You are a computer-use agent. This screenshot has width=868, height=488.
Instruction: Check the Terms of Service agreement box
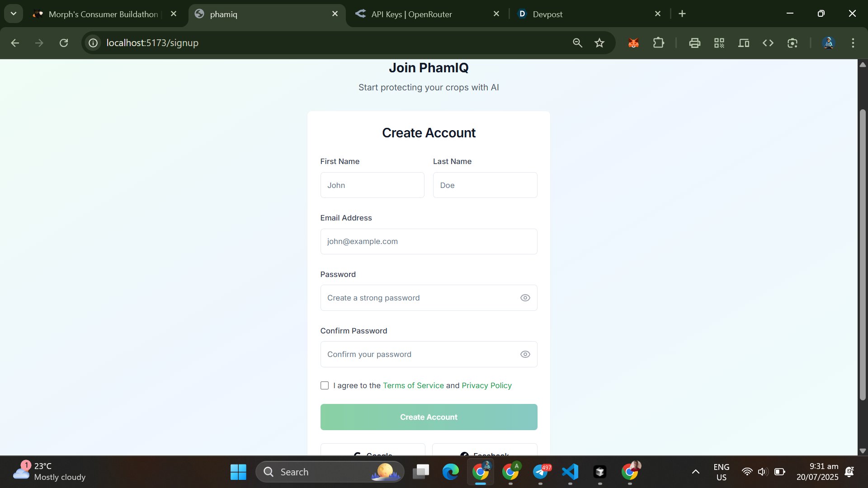click(325, 385)
